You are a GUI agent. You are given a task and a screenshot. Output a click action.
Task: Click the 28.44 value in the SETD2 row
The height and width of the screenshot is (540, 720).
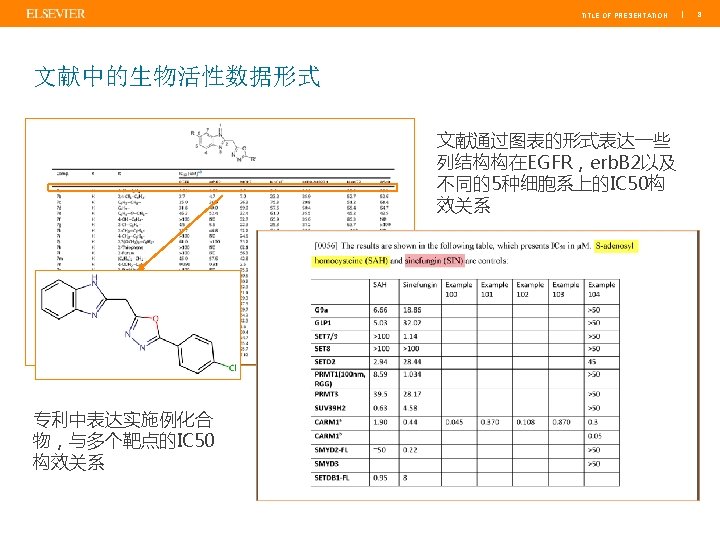412,362
